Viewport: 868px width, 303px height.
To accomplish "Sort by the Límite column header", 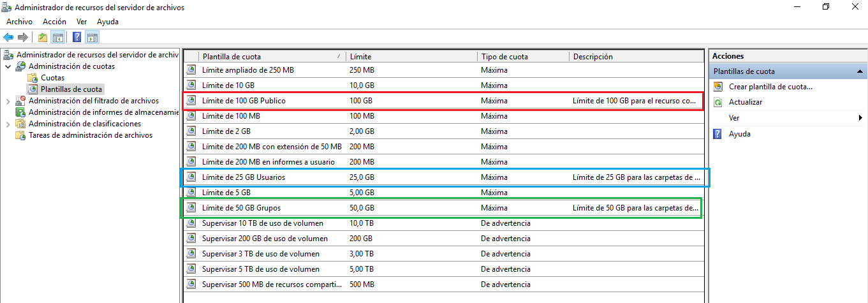I will coord(360,57).
